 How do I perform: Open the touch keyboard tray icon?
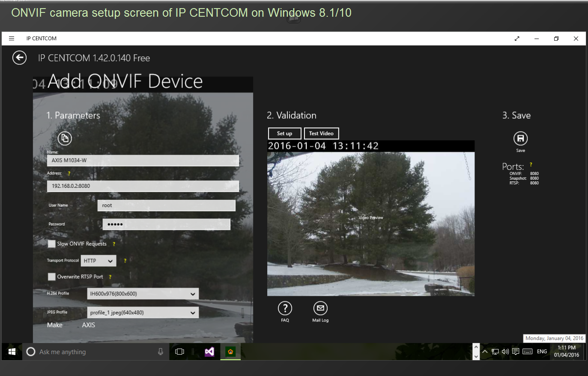[528, 352]
